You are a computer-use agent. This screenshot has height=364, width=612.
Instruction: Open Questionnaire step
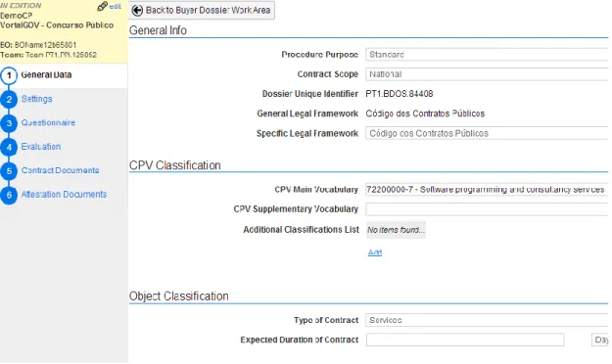pos(48,122)
